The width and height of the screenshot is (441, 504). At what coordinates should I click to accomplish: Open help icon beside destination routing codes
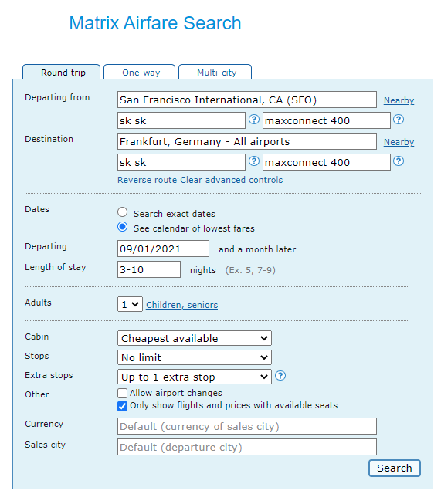(x=254, y=161)
